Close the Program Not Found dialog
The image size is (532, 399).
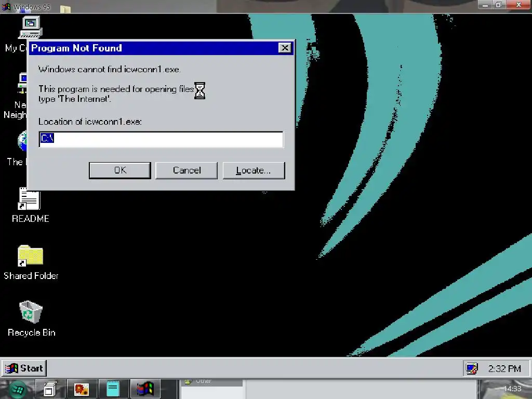pos(285,48)
